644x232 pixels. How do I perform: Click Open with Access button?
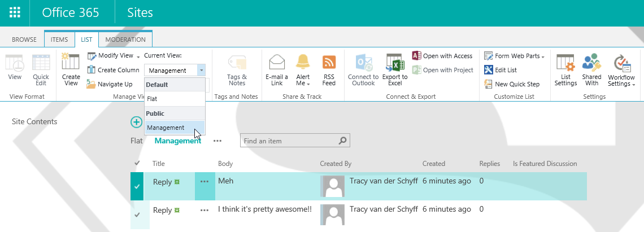coord(442,56)
